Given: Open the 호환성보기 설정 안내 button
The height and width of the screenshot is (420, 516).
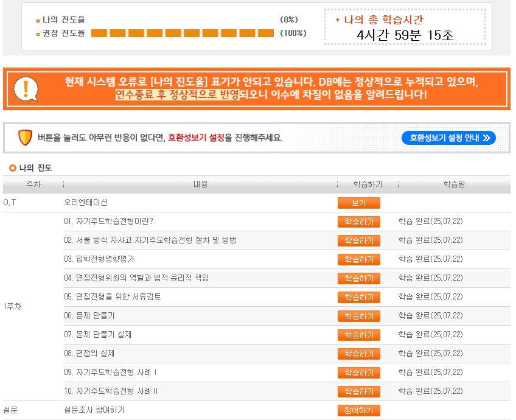Looking at the screenshot, I should (448, 138).
